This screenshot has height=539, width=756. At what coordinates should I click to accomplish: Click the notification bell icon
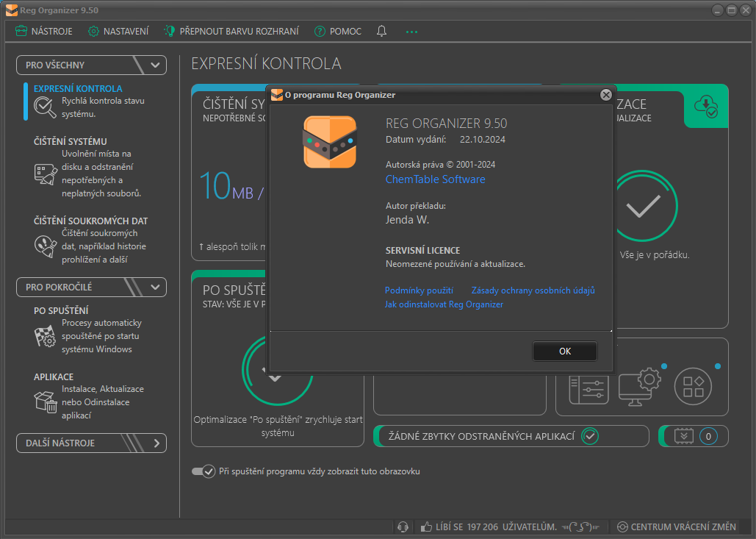click(x=381, y=31)
